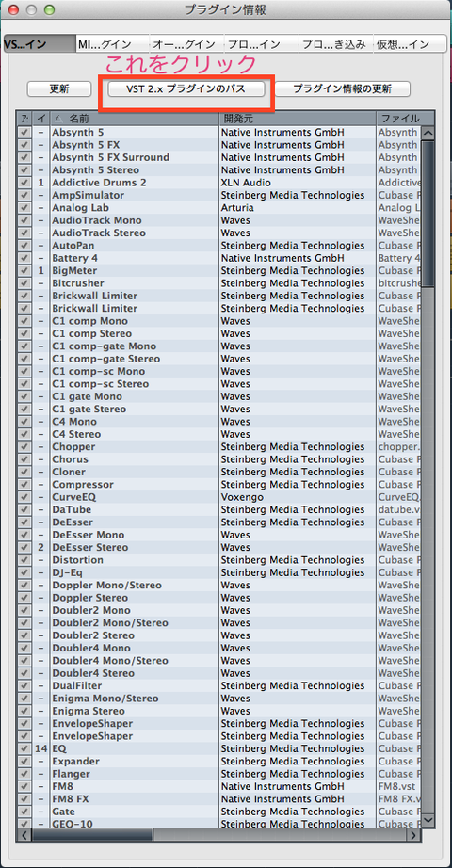Select the AudioTrack Stereo row
Screen dimensions: 452x868
[x=220, y=233]
